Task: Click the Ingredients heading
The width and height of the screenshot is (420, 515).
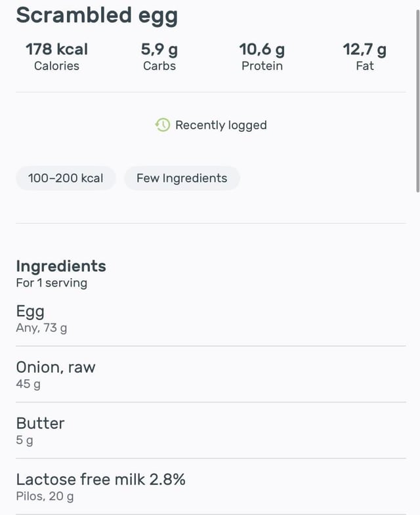Action: pos(61,266)
